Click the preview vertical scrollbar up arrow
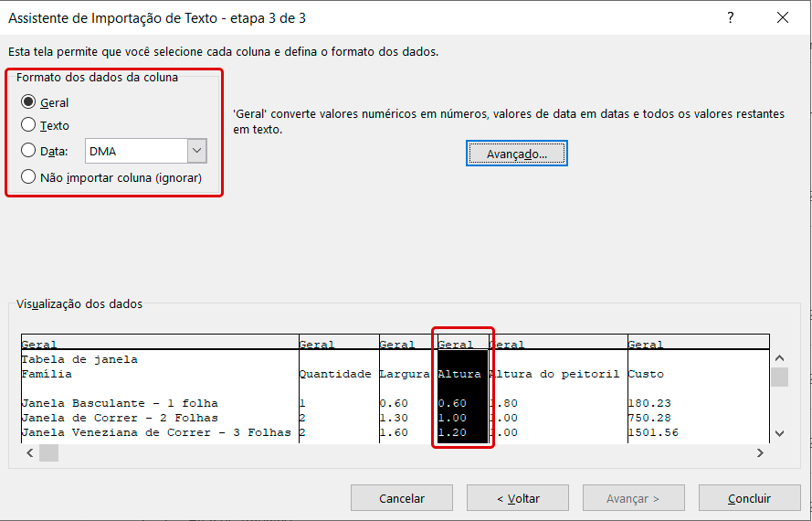 click(778, 357)
